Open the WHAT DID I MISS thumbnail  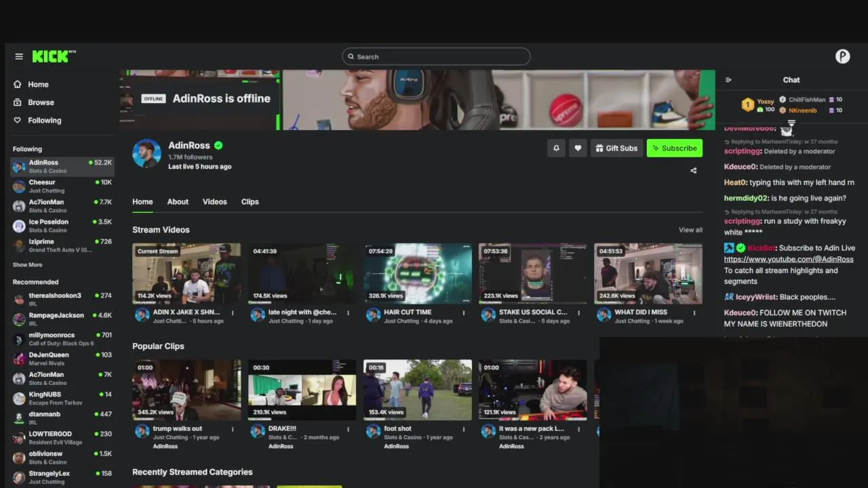coord(648,274)
